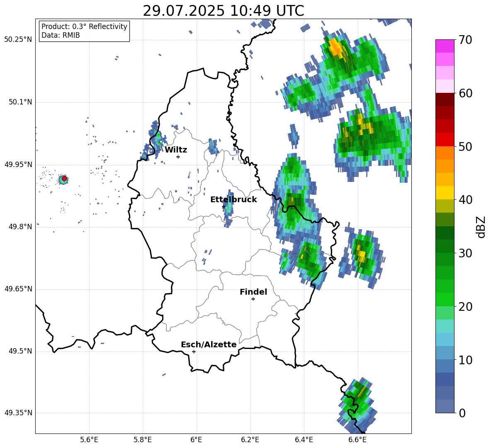Viewport: 491px width, 448px height.
Task: Click the Wiltz city label
Action: tap(176, 150)
